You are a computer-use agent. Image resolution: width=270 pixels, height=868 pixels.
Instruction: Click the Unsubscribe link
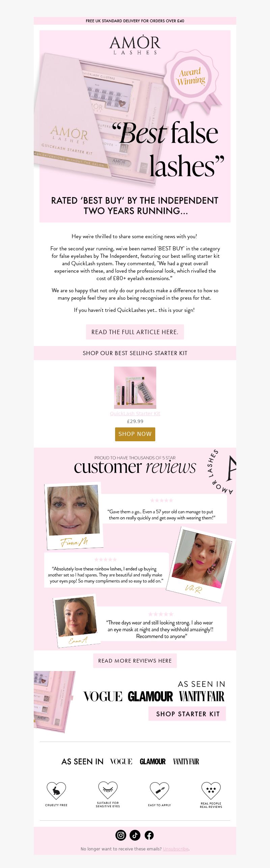[175, 849]
